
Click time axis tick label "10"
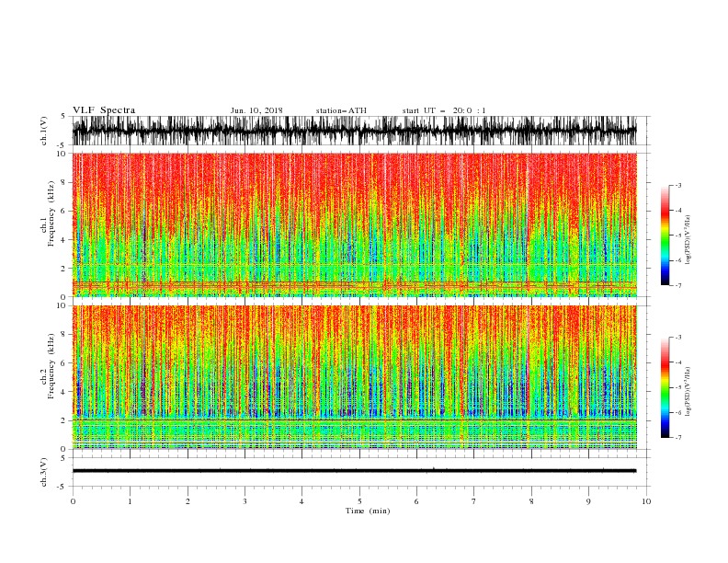click(x=646, y=501)
